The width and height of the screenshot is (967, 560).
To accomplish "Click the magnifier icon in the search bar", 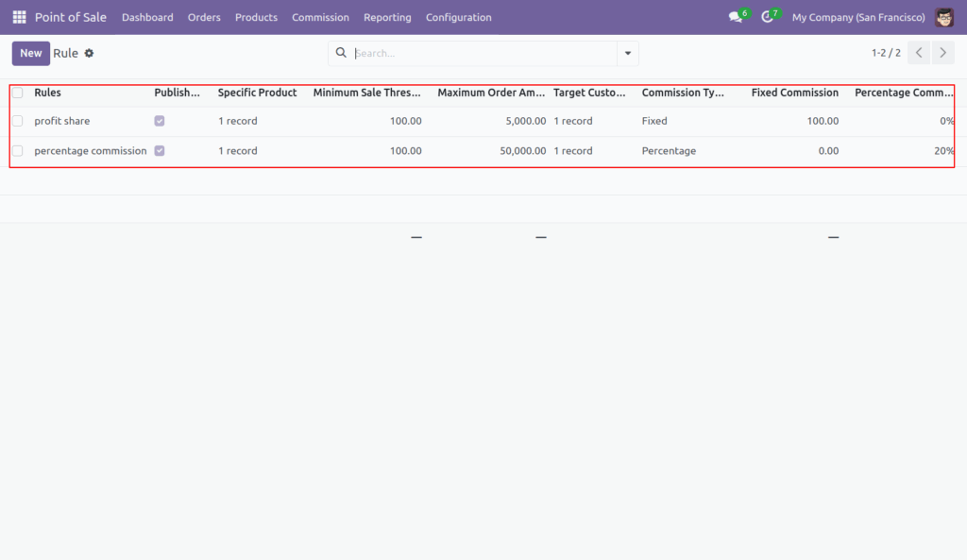I will (341, 53).
